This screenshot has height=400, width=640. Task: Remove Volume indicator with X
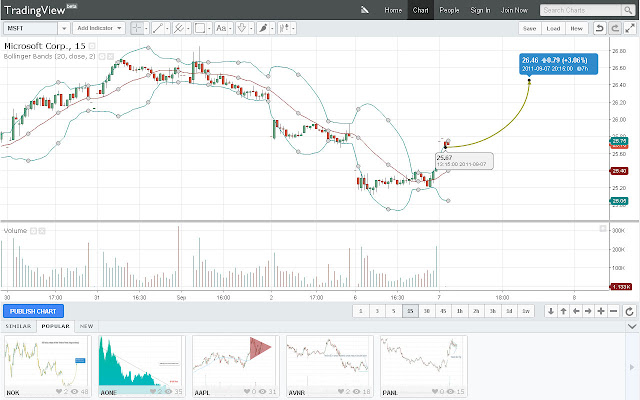pos(42,231)
